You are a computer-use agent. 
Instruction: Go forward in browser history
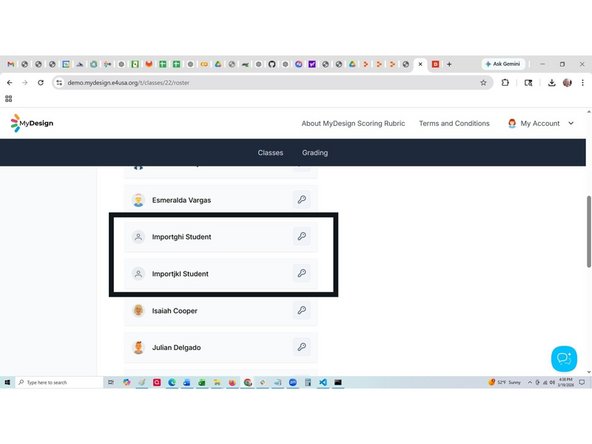(x=25, y=83)
